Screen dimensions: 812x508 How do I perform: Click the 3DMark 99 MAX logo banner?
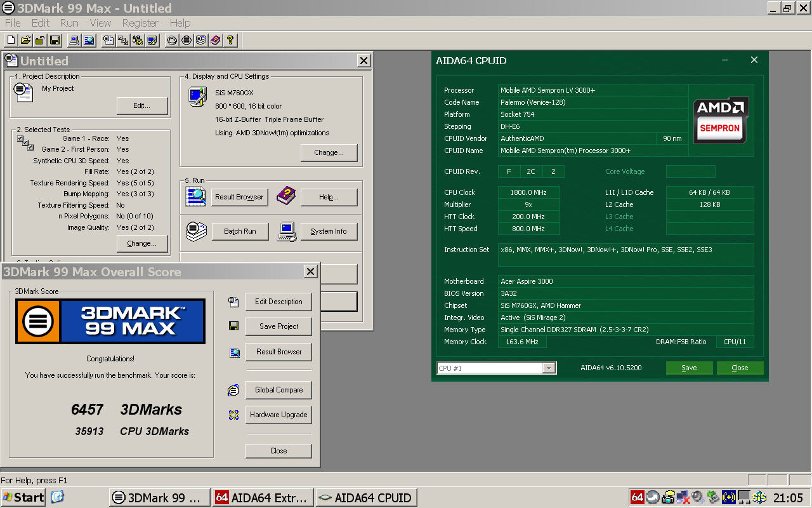tap(110, 321)
